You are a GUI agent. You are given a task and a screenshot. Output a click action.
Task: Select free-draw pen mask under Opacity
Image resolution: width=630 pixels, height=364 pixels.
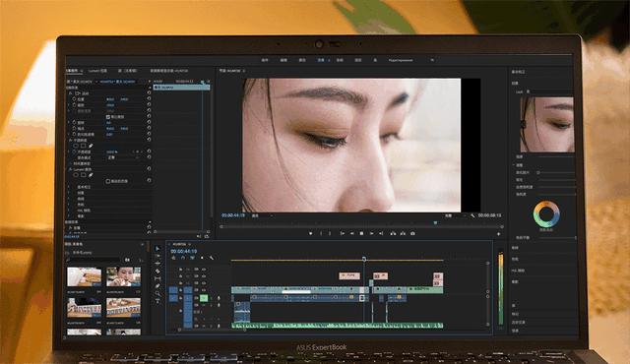point(91,146)
